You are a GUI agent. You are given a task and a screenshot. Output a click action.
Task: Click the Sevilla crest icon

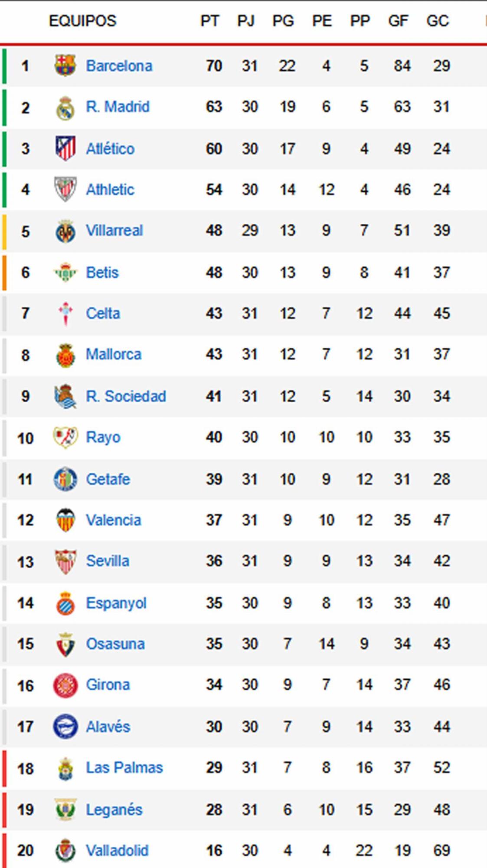pyautogui.click(x=65, y=561)
